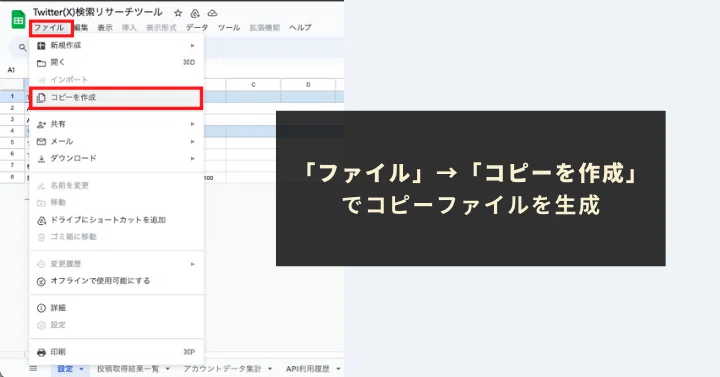Image resolution: width=720 pixels, height=377 pixels.
Task: Open the all sheets list icon
Action: (x=33, y=369)
